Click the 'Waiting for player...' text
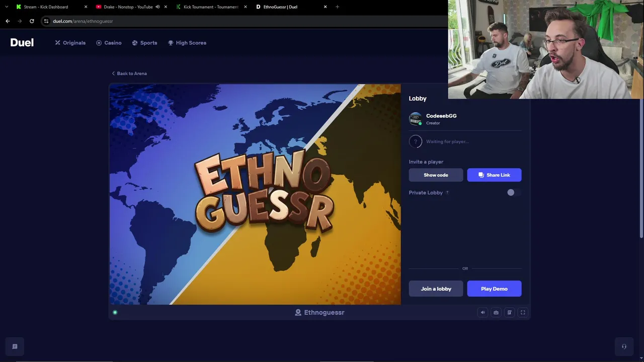This screenshot has width=644, height=362. [x=447, y=142]
